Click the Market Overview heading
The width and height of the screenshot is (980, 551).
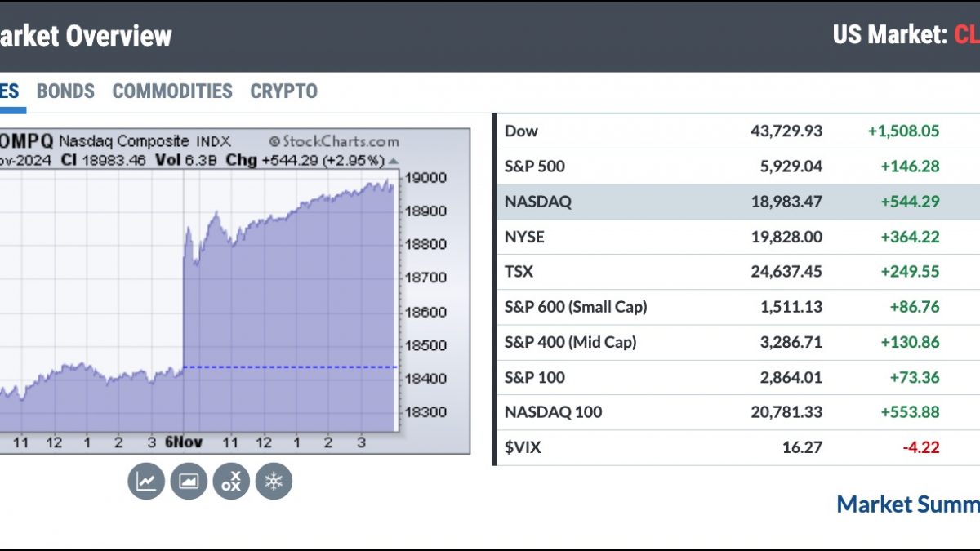point(86,36)
